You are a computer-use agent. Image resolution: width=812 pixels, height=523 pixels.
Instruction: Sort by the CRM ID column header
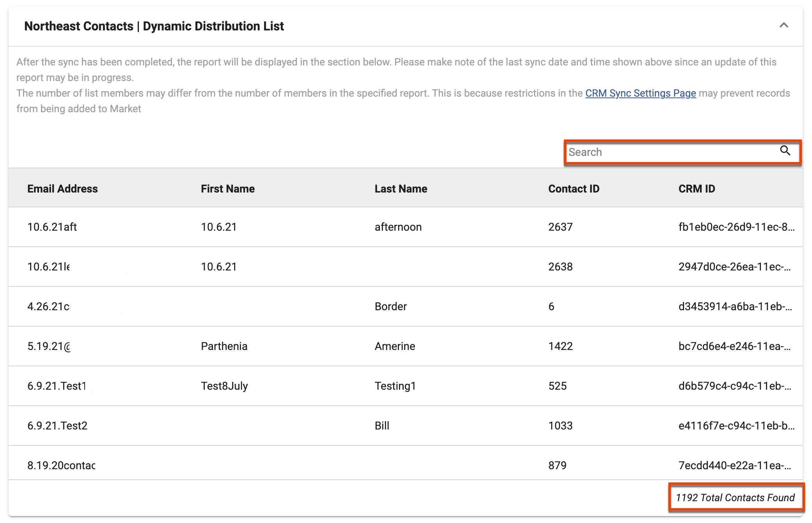coord(697,189)
